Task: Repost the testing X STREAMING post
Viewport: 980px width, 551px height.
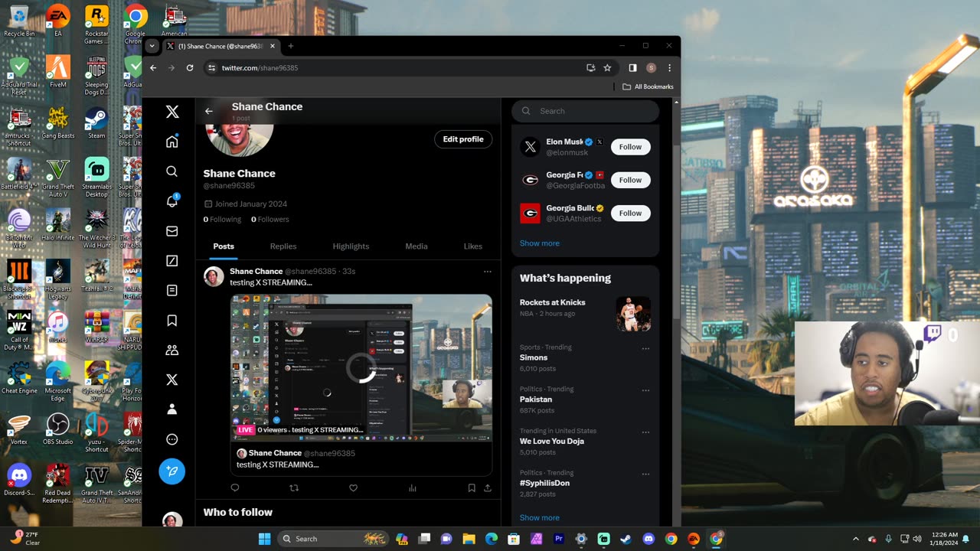Action: [294, 487]
